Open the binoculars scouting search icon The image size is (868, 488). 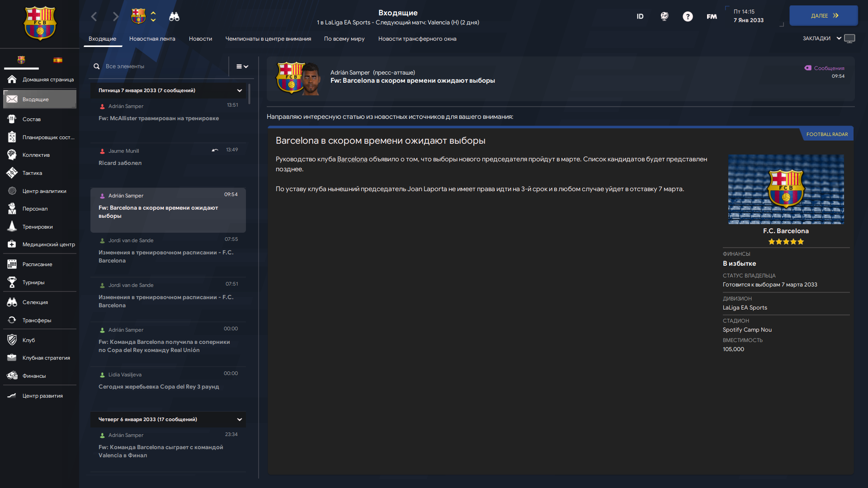[x=174, y=17]
